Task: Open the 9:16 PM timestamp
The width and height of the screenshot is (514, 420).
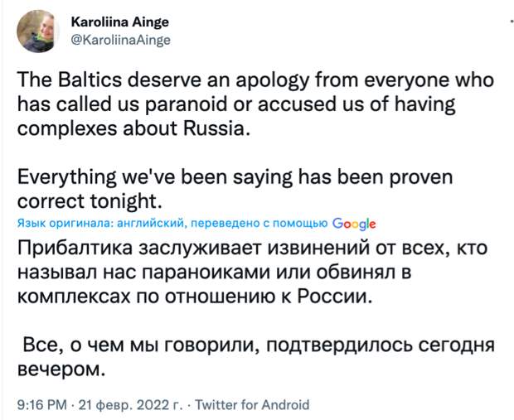Action: 42,405
